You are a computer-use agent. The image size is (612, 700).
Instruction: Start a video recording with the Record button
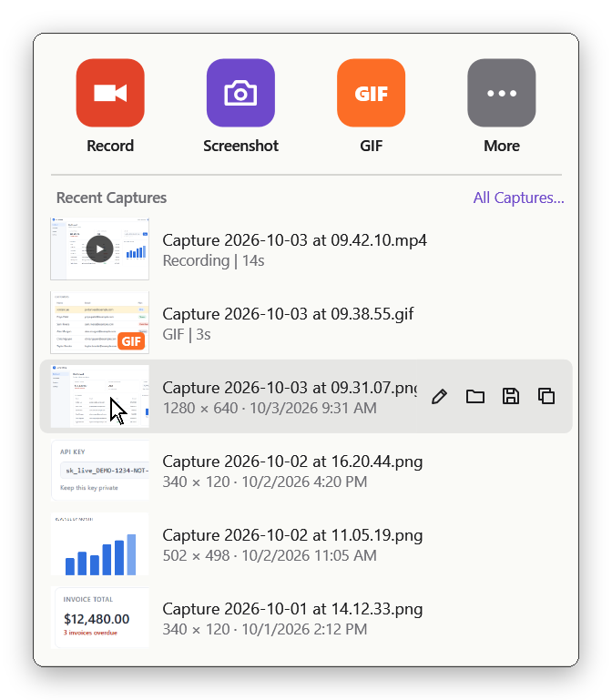click(110, 93)
